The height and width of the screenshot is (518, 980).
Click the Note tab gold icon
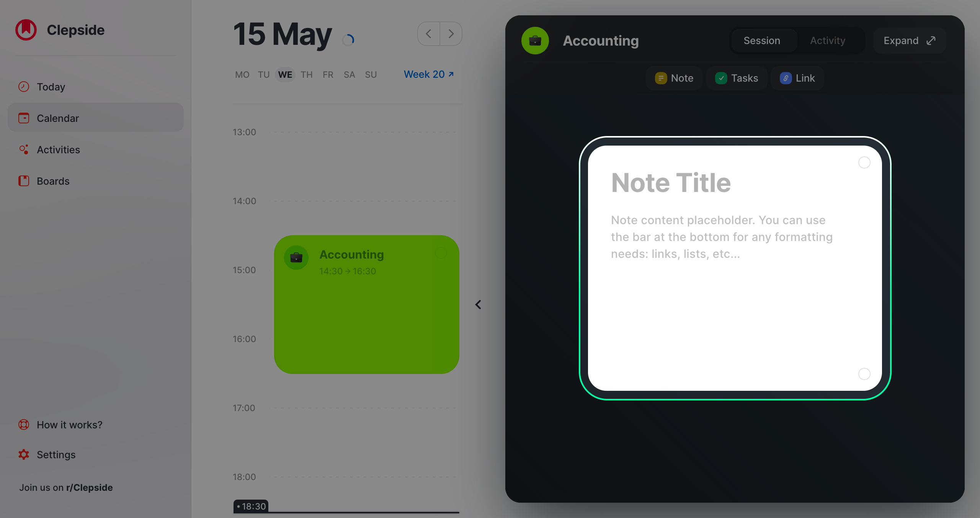click(660, 78)
